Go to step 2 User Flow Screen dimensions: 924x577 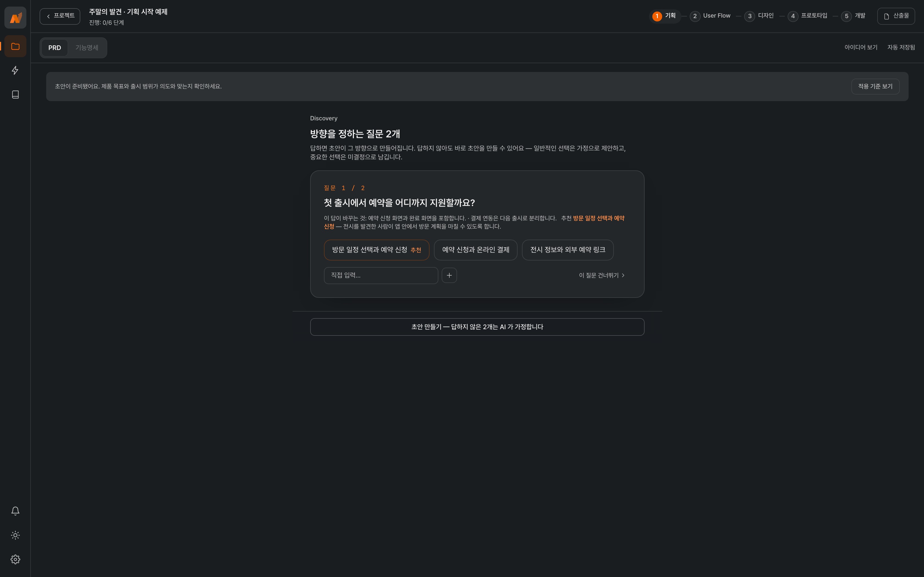(x=710, y=16)
